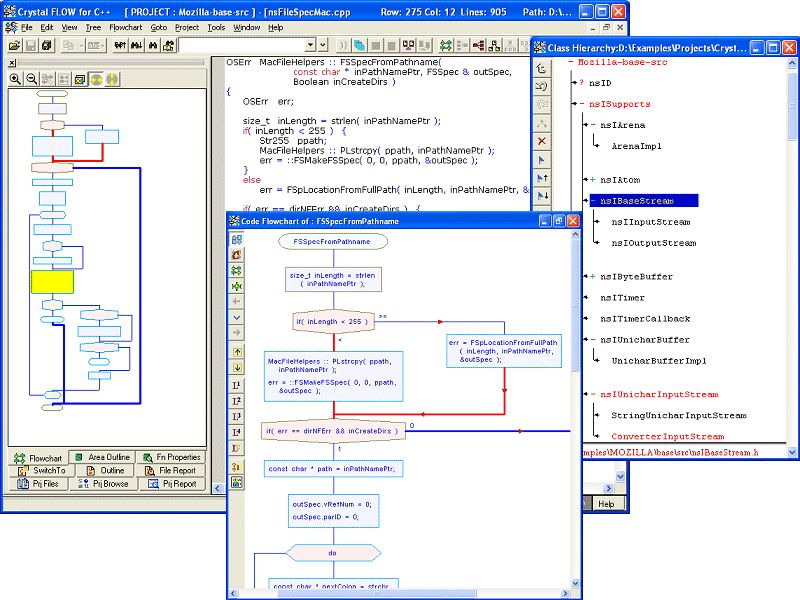Open the Flowchart menu
800x600 pixels.
pyautogui.click(x=126, y=28)
